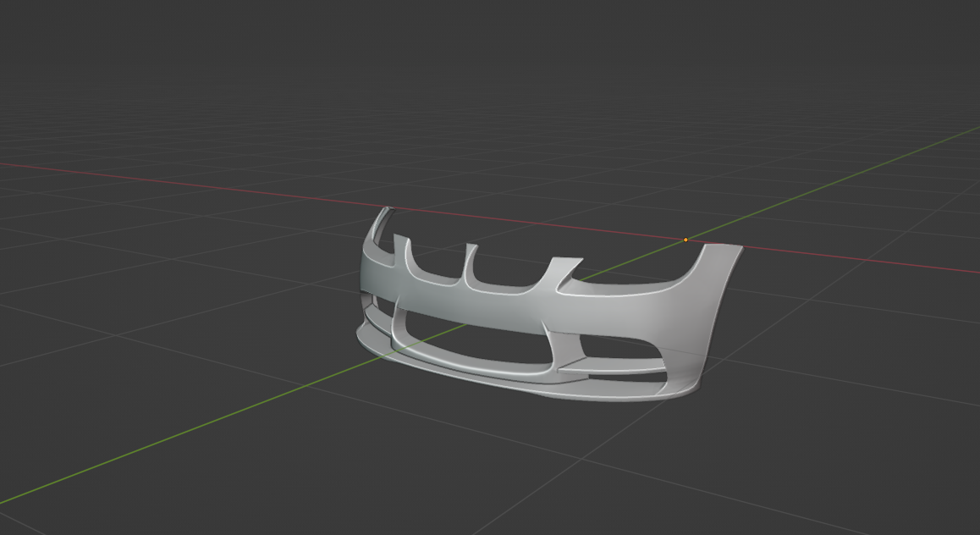This screenshot has height=535, width=980.
Task: Click the orange object origin point
Action: click(685, 240)
